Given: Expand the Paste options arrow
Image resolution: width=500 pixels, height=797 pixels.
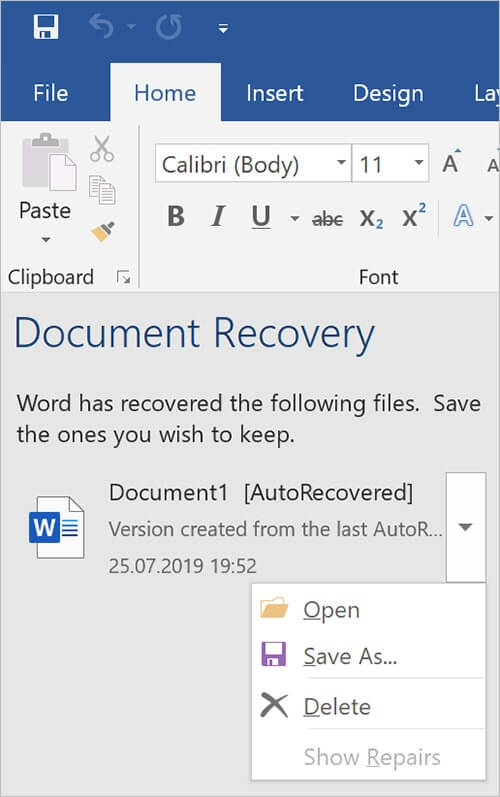Looking at the screenshot, I should pos(45,239).
